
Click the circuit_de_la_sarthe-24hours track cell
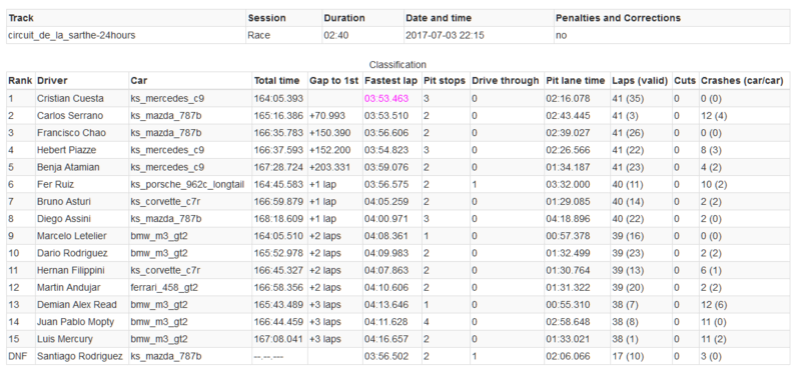click(x=126, y=36)
